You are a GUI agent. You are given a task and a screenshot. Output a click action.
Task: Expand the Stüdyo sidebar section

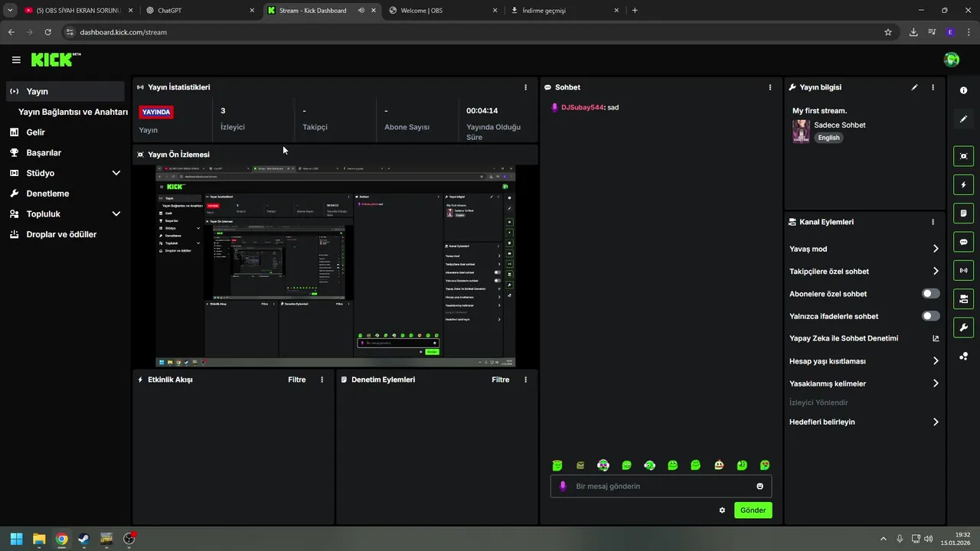pos(116,173)
